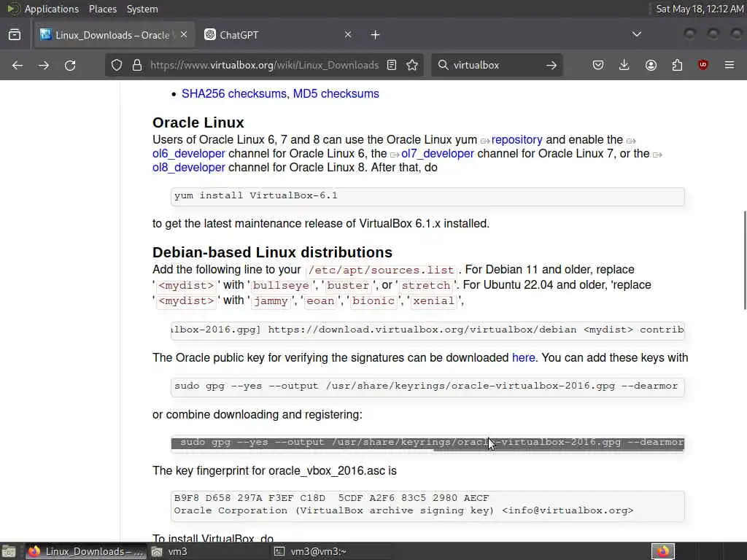
Task: Reload the current page
Action: tap(70, 65)
